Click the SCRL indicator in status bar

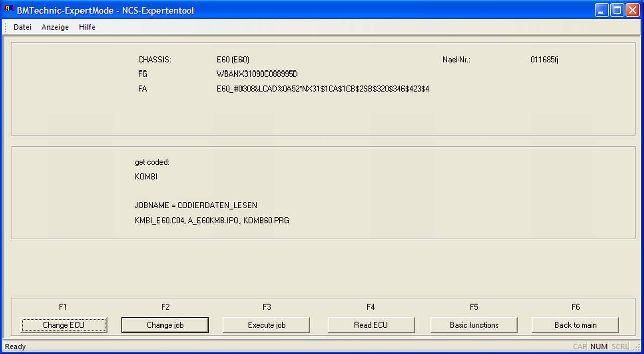coord(620,347)
